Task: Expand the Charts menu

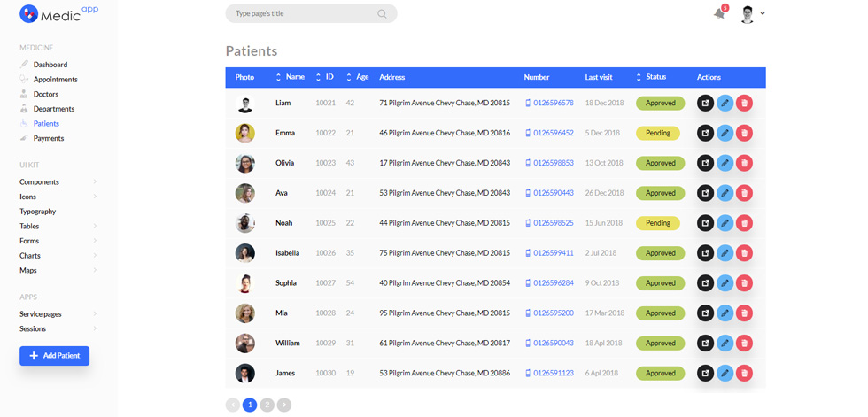Action: tap(95, 256)
